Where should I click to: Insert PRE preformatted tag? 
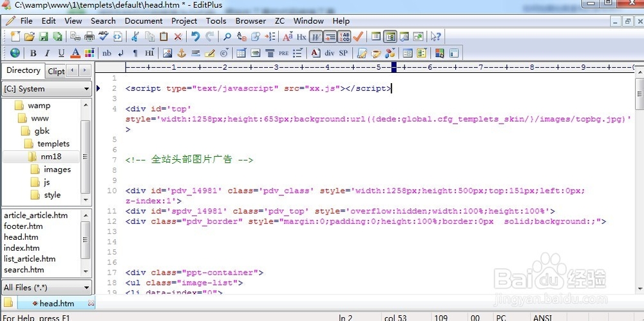click(x=283, y=53)
